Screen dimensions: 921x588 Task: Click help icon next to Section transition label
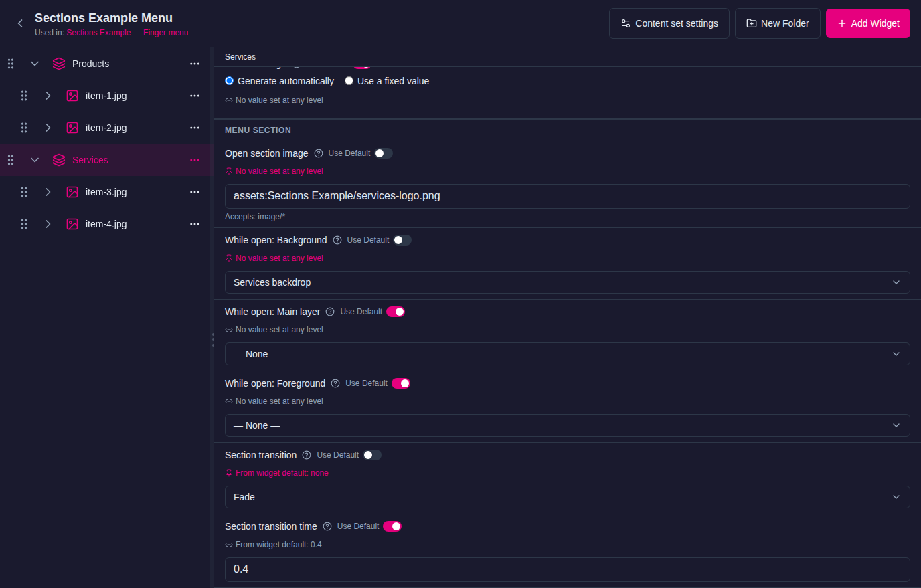(x=307, y=455)
